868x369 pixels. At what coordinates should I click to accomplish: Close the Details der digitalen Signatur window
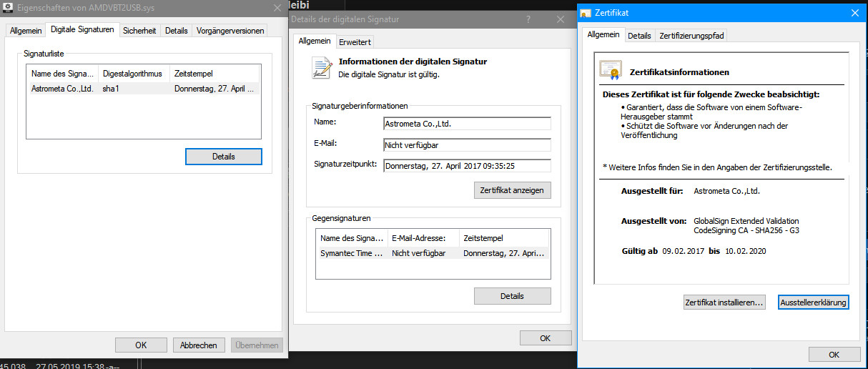tap(559, 19)
